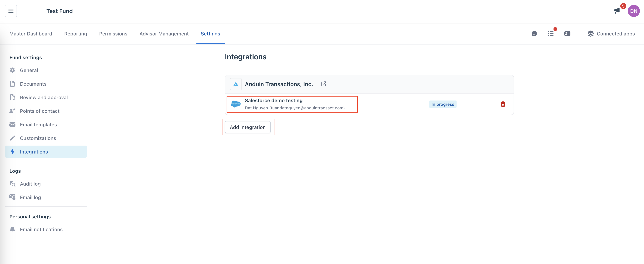Open the hamburger menu
The image size is (644, 264).
coord(11,11)
